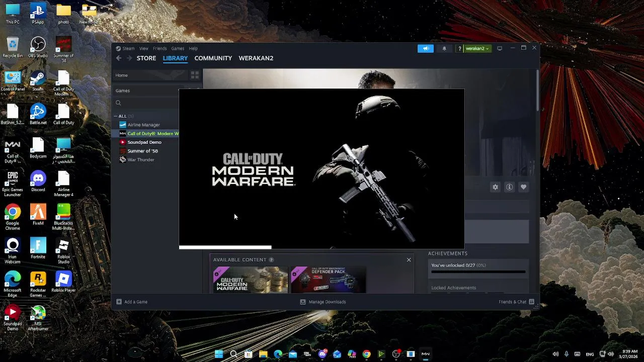Viewport: 644px width, 362px height.
Task: Click the Steam question mark help icon
Action: 459,49
